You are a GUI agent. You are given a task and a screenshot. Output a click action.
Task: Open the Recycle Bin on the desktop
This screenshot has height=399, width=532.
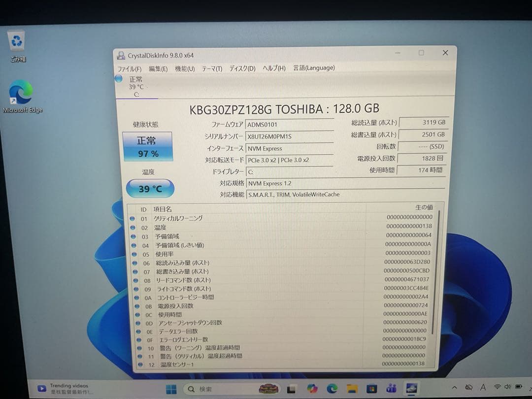[17, 46]
